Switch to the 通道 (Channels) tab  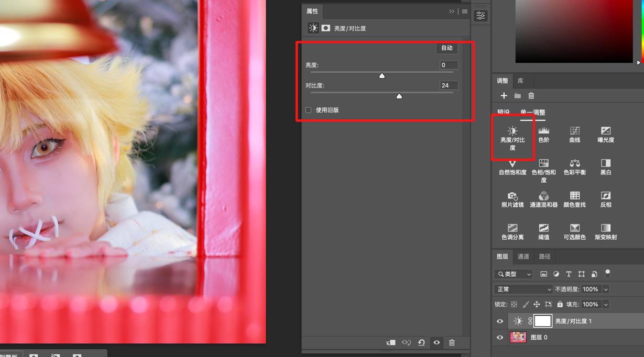coord(523,256)
